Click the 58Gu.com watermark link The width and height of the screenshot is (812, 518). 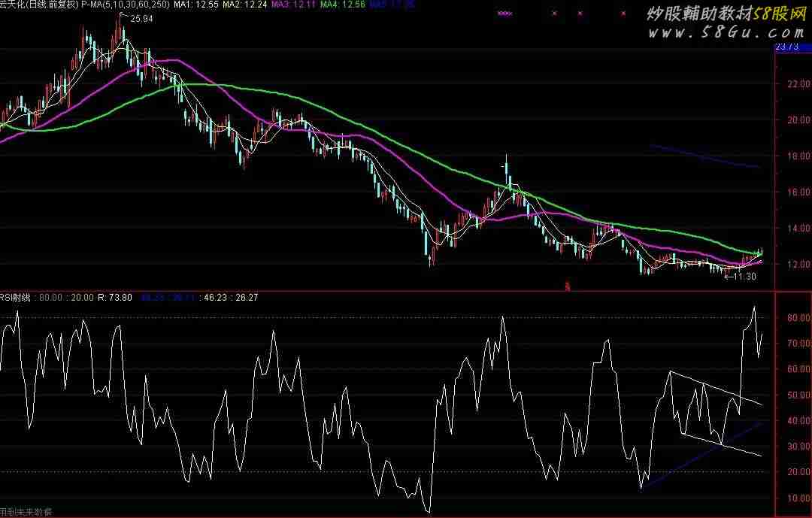pyautogui.click(x=726, y=33)
